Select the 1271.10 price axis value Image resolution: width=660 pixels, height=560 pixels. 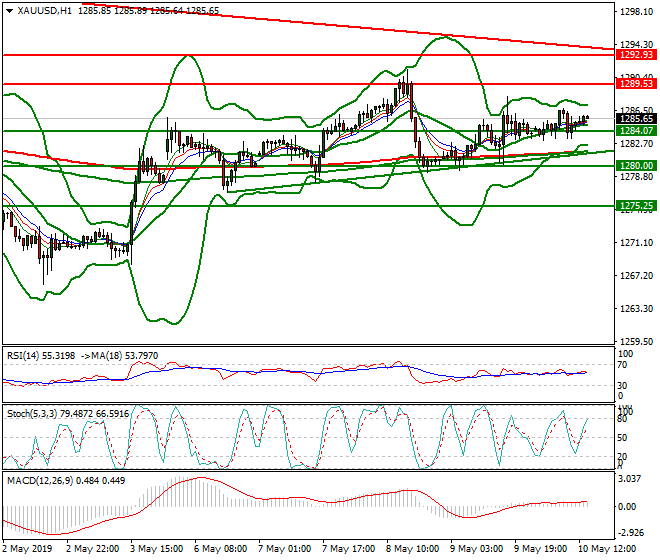pos(636,243)
